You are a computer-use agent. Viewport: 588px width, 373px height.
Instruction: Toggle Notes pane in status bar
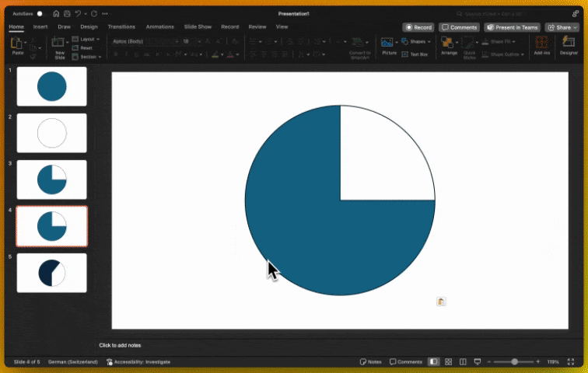pyautogui.click(x=370, y=362)
